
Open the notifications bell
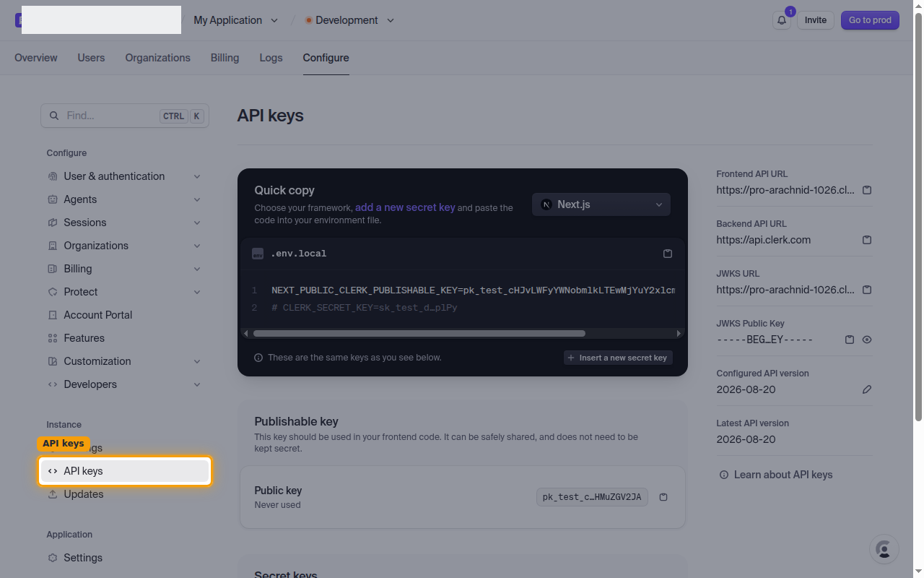(x=782, y=20)
